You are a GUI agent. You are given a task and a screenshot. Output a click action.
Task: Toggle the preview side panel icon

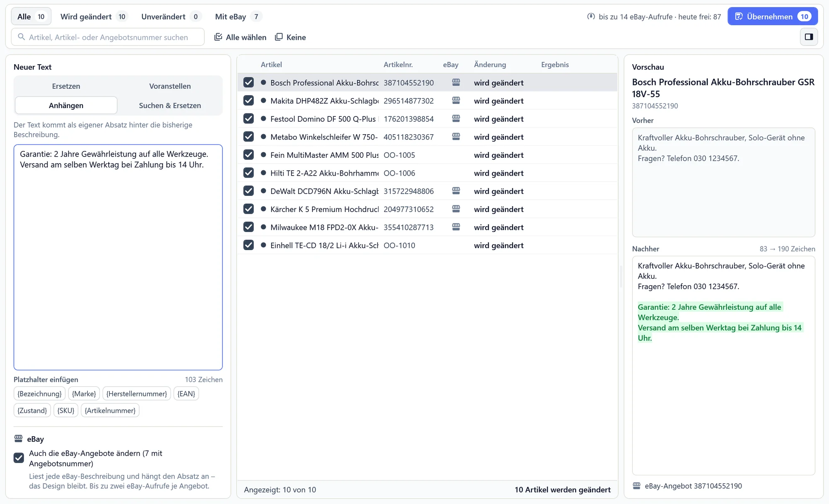tap(809, 37)
